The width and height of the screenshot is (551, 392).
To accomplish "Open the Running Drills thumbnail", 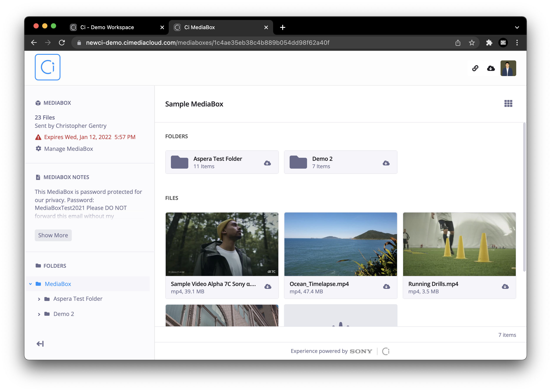I will [x=459, y=244].
